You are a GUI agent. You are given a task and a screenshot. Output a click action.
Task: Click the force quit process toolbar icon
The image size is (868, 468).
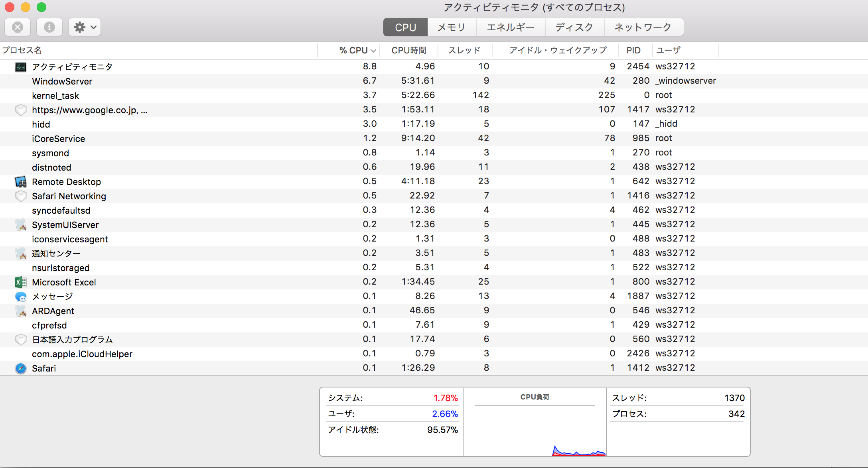pos(18,27)
